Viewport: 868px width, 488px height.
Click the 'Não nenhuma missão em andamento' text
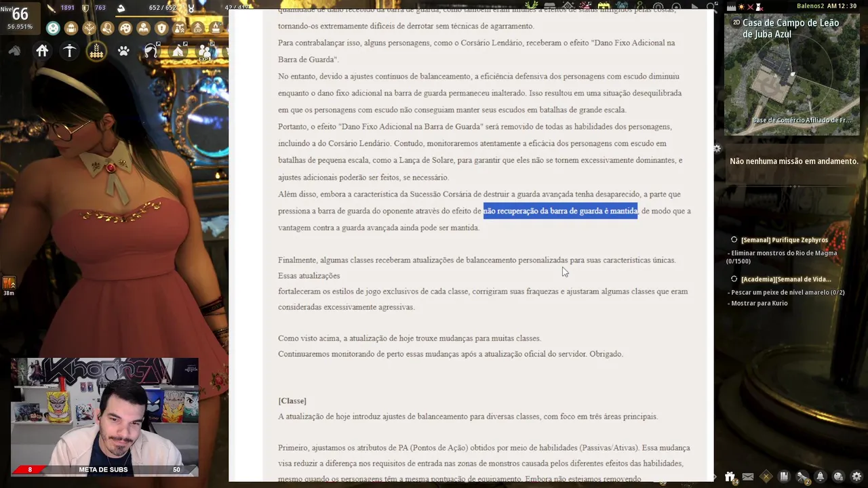[794, 161]
